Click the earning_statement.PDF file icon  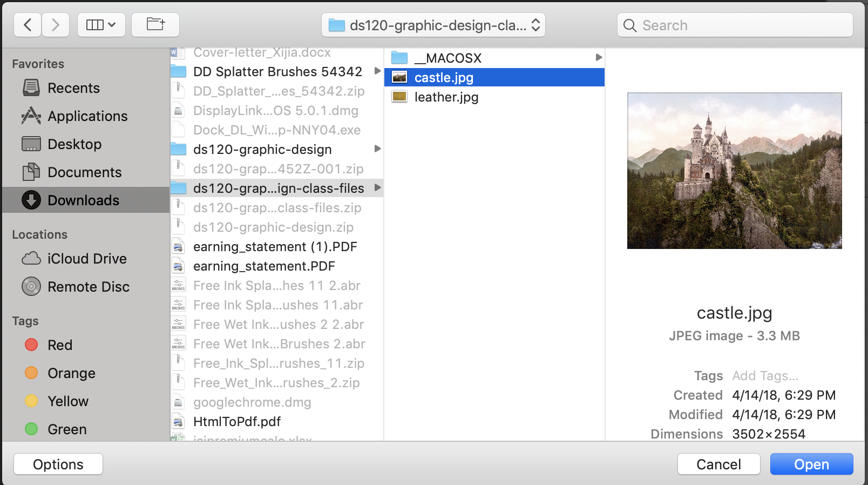[x=178, y=266]
